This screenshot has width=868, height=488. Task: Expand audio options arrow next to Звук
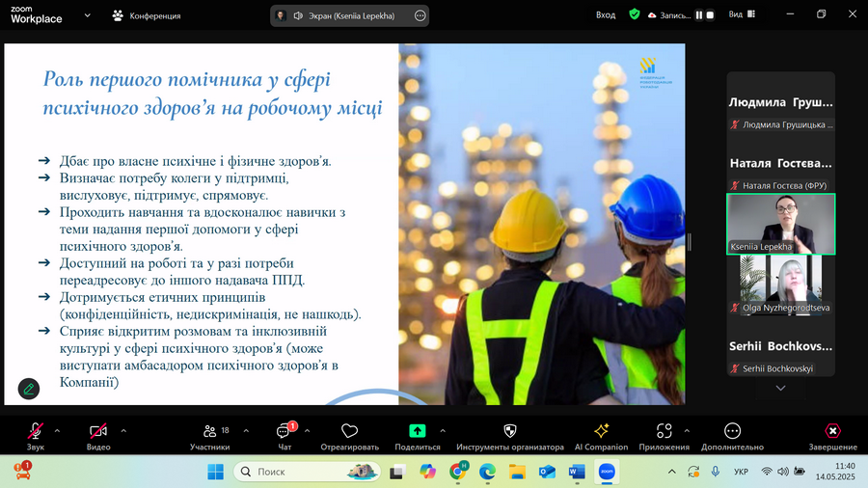(57, 431)
